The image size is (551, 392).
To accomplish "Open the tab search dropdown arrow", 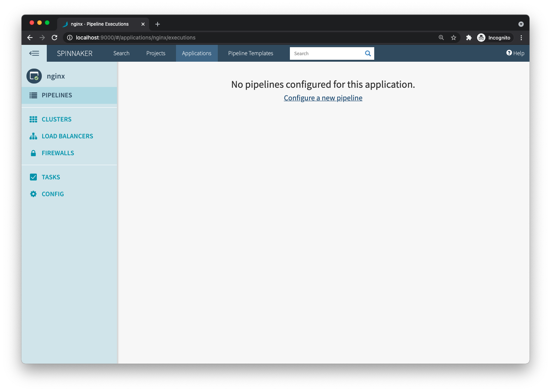I will pos(521,24).
